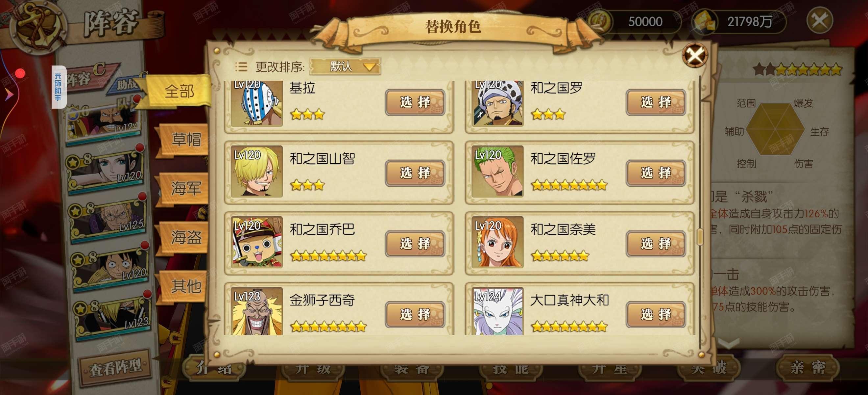Select the 全部 category tab
The image size is (868, 395).
179,91
